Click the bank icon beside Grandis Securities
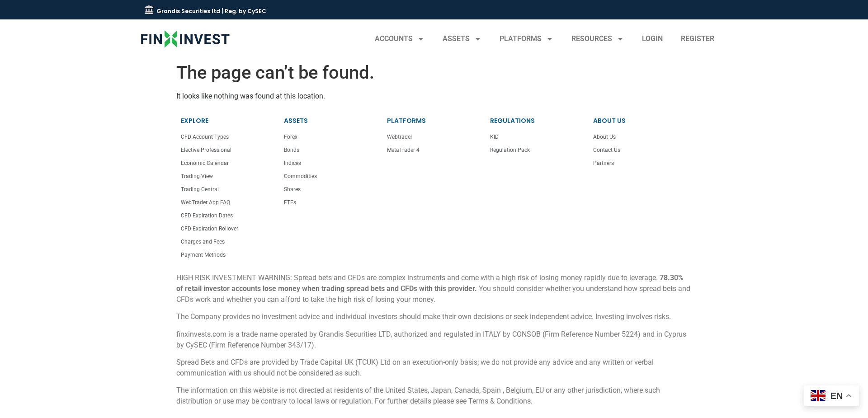Screen dimensions: 868x418 click(149, 9)
